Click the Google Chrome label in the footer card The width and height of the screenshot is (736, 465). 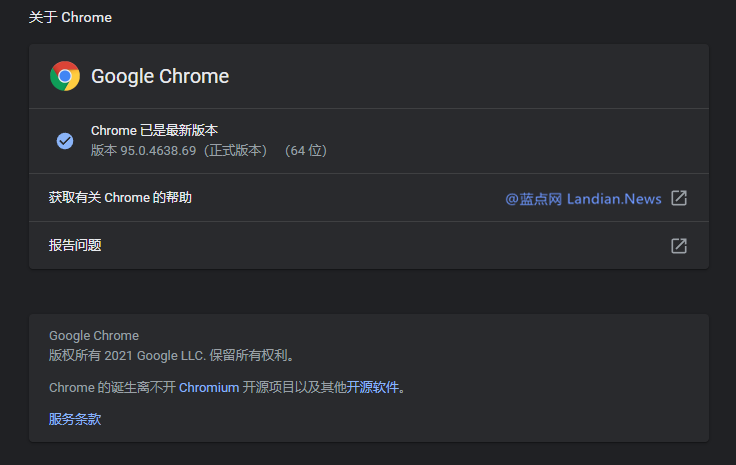(x=94, y=336)
